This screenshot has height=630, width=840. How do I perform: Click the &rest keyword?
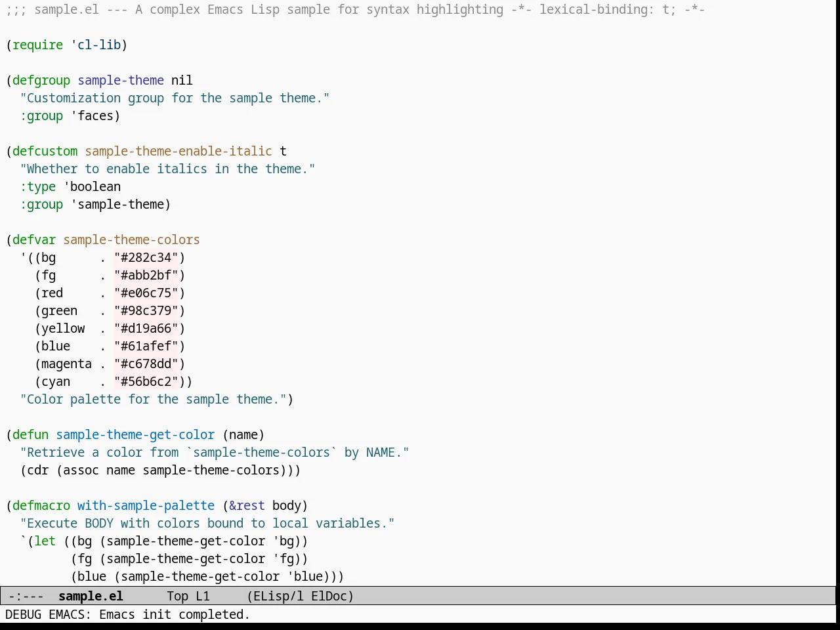[x=247, y=505]
